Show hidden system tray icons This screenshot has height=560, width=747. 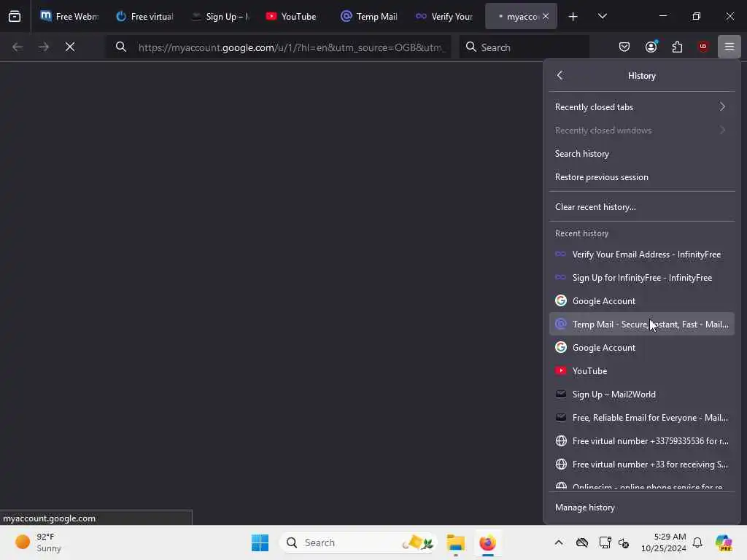558,542
